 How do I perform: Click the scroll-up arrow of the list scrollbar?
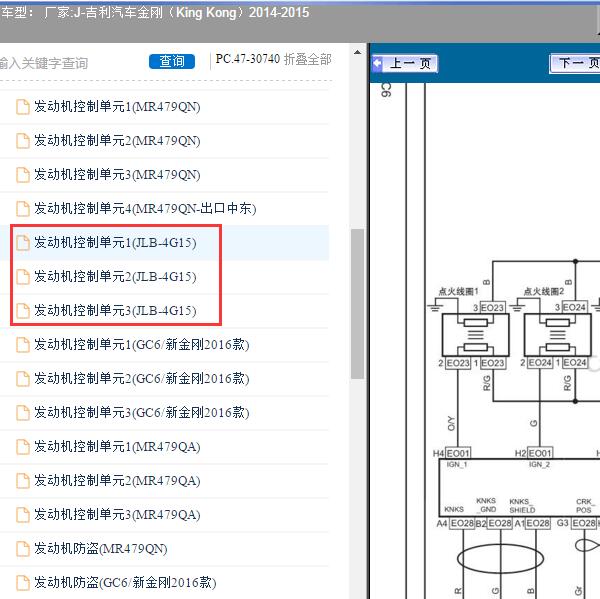click(357, 52)
